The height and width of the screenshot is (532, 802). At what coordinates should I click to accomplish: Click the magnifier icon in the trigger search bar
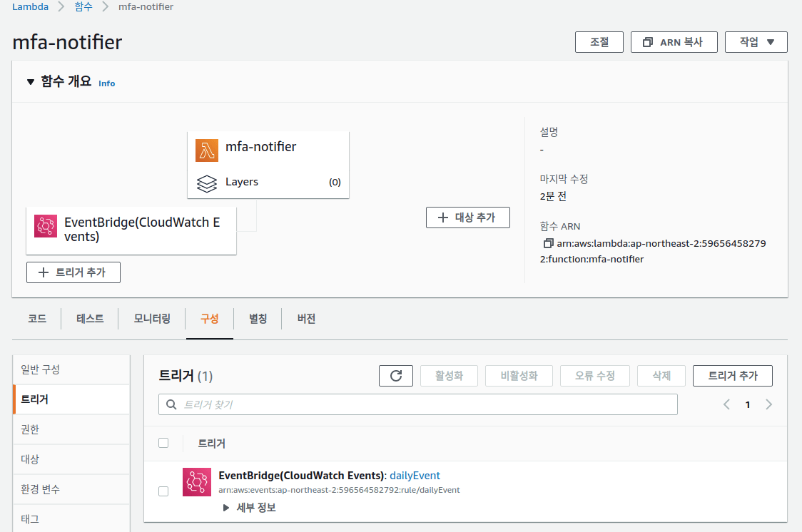(171, 404)
